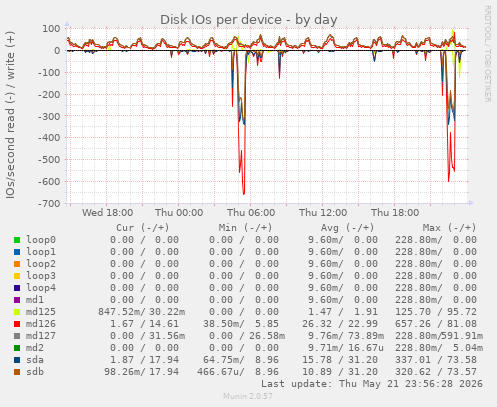Select the 'md125' legend label

tap(41, 312)
